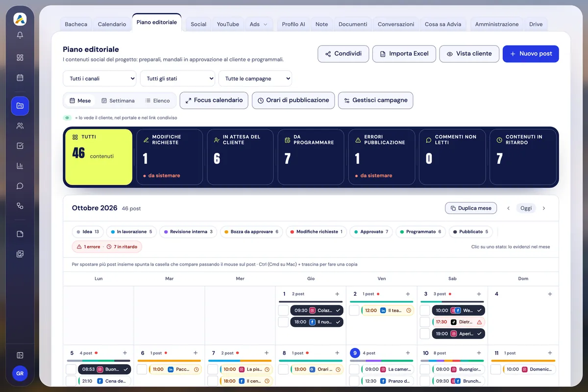This screenshot has height=392, width=588.
Task: Open the Tutte le campagne dropdown
Action: pos(255,78)
